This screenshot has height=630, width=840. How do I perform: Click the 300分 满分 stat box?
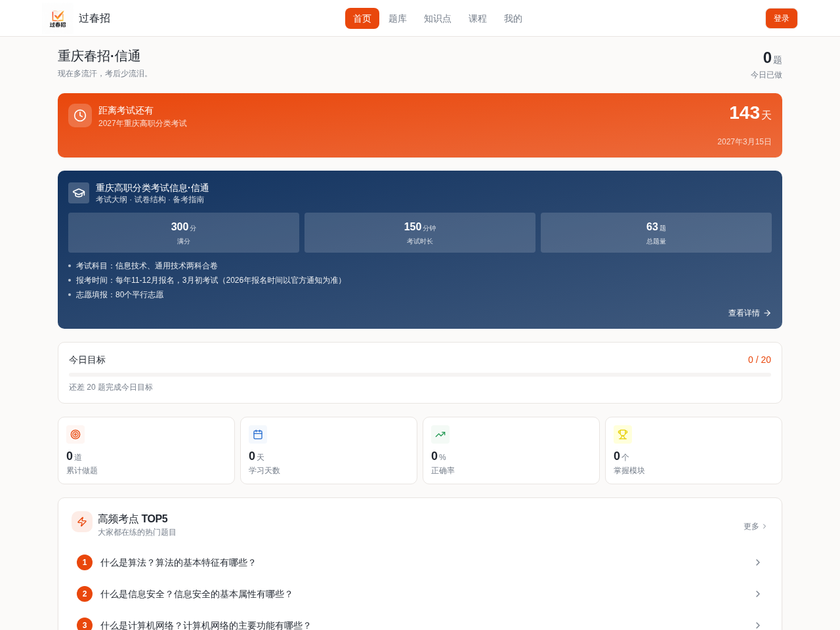[x=184, y=232]
